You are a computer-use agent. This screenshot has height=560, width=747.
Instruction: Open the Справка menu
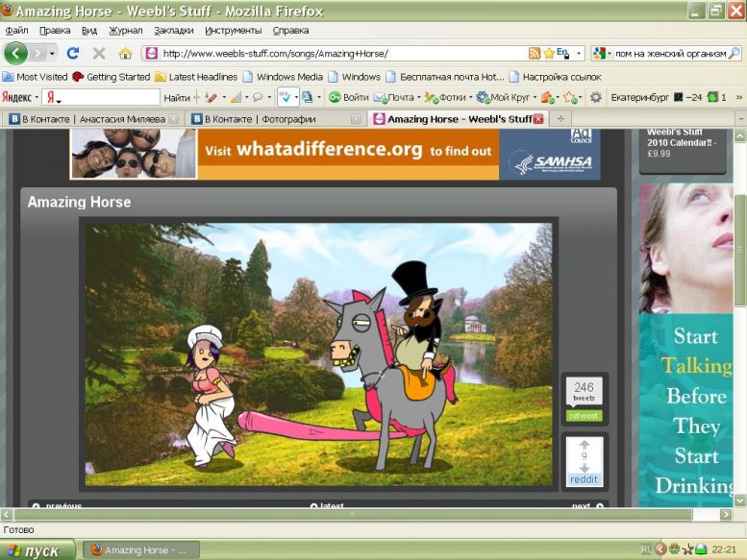pyautogui.click(x=290, y=31)
